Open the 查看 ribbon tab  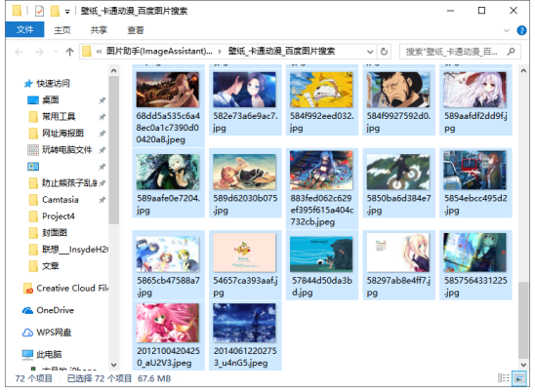tap(135, 30)
